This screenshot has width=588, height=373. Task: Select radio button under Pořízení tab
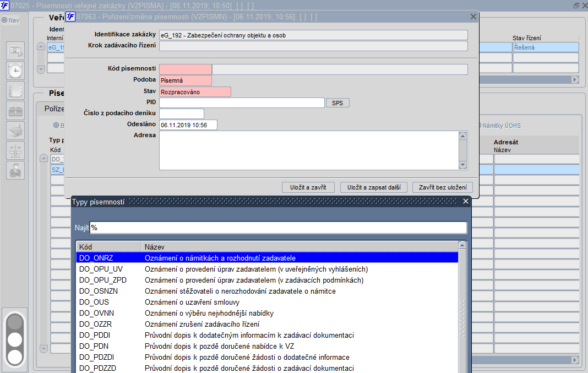pyautogui.click(x=56, y=125)
